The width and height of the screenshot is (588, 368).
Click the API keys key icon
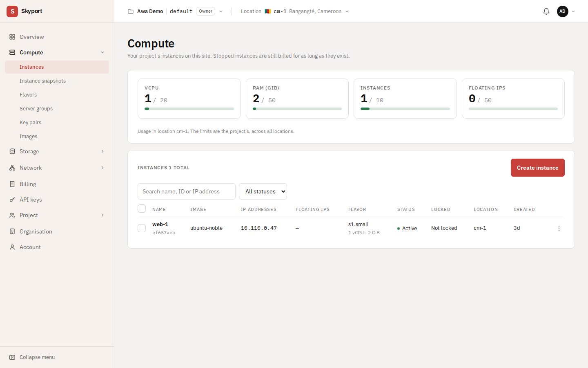12,200
